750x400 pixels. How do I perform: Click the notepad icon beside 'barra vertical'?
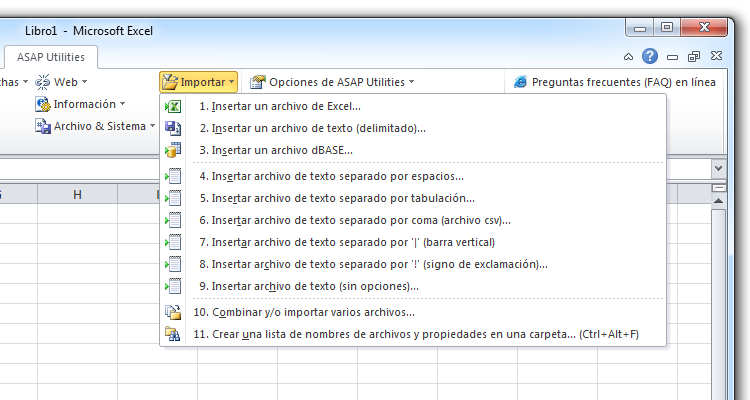(x=173, y=242)
